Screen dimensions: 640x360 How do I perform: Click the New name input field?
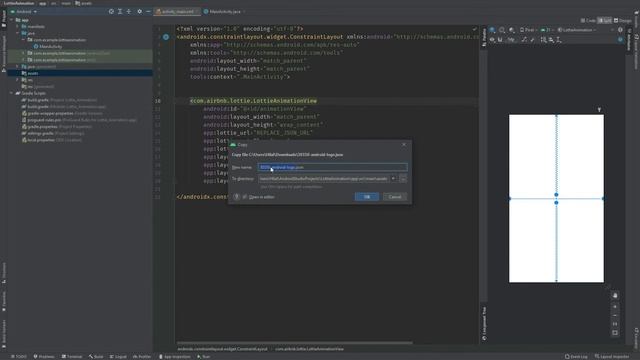332,167
